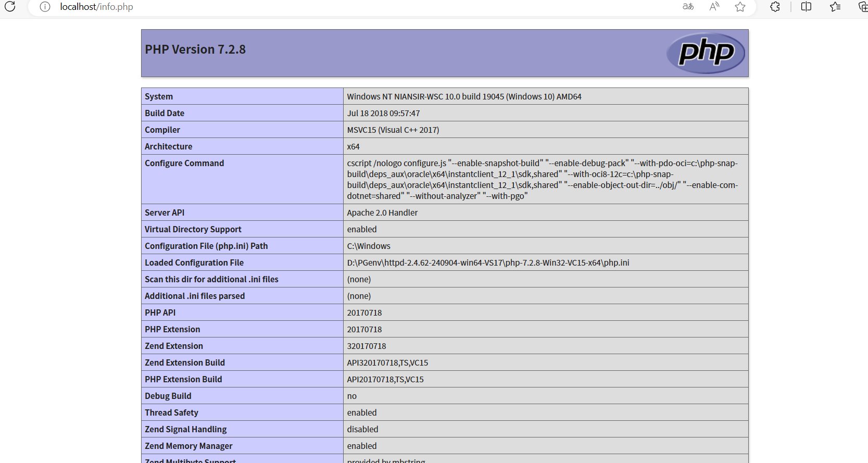Click the Architecture label

pos(169,146)
